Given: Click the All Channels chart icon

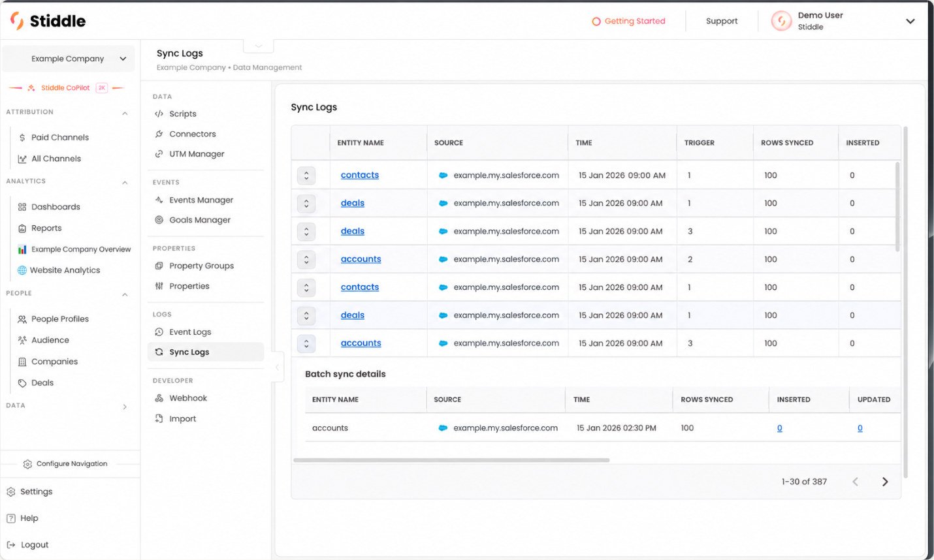Looking at the screenshot, I should pyautogui.click(x=22, y=159).
